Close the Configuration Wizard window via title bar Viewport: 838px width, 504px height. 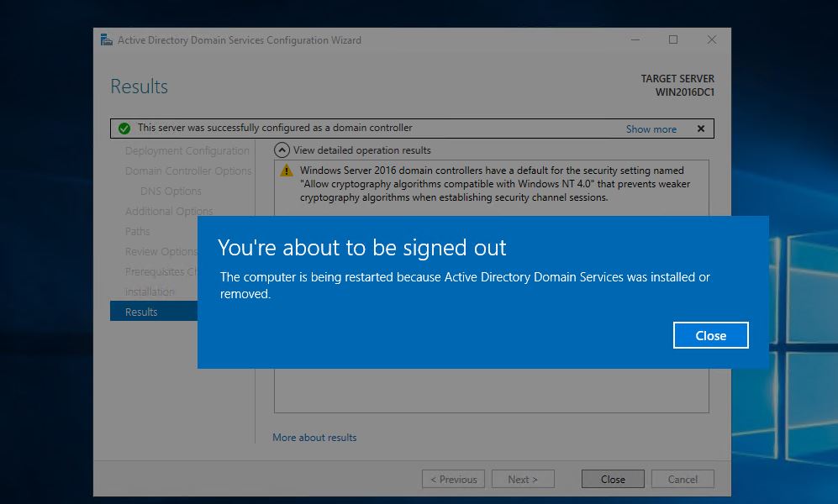point(711,39)
